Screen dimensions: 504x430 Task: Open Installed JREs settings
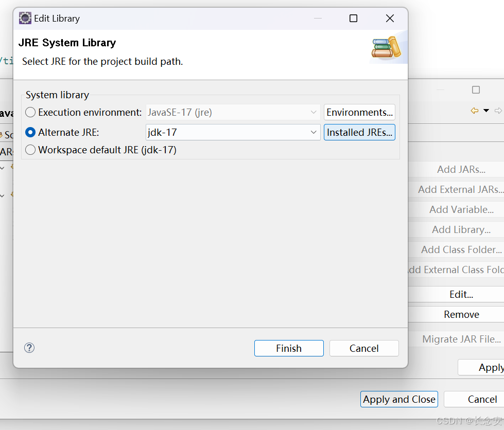point(359,132)
